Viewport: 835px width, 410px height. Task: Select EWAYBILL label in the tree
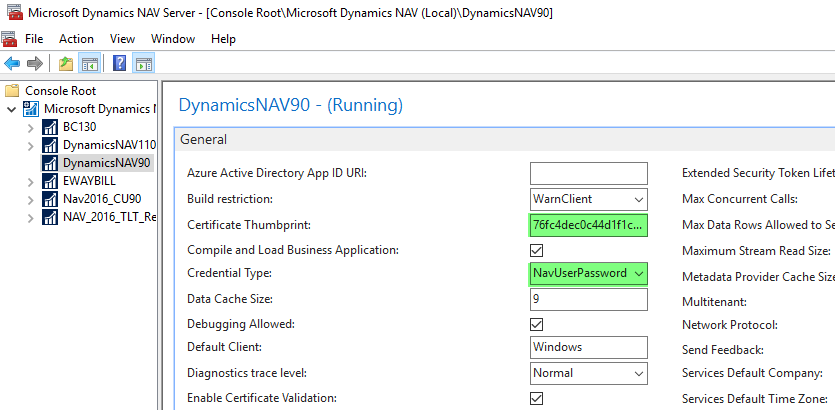pos(89,181)
